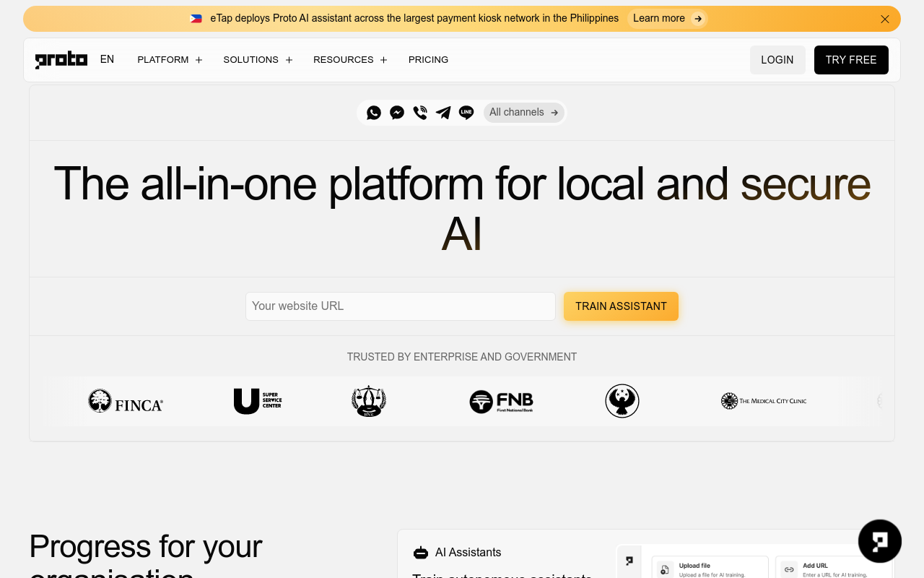Click the Add URL card

[x=834, y=567]
